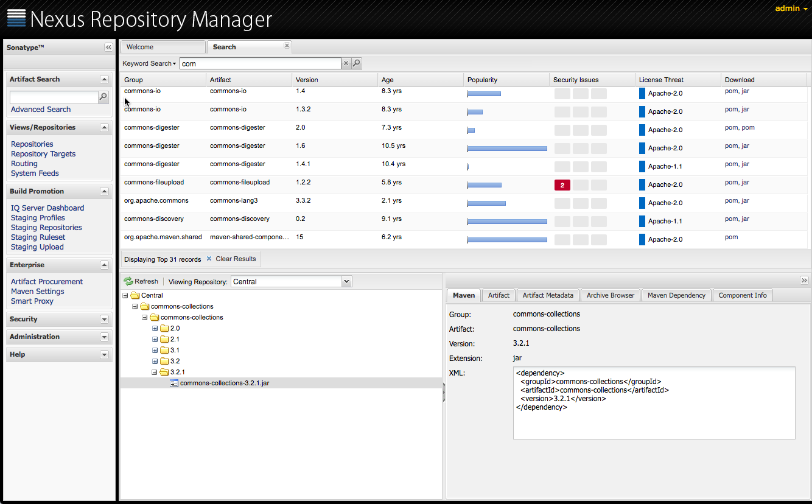Open the Repositories link

pos(32,144)
